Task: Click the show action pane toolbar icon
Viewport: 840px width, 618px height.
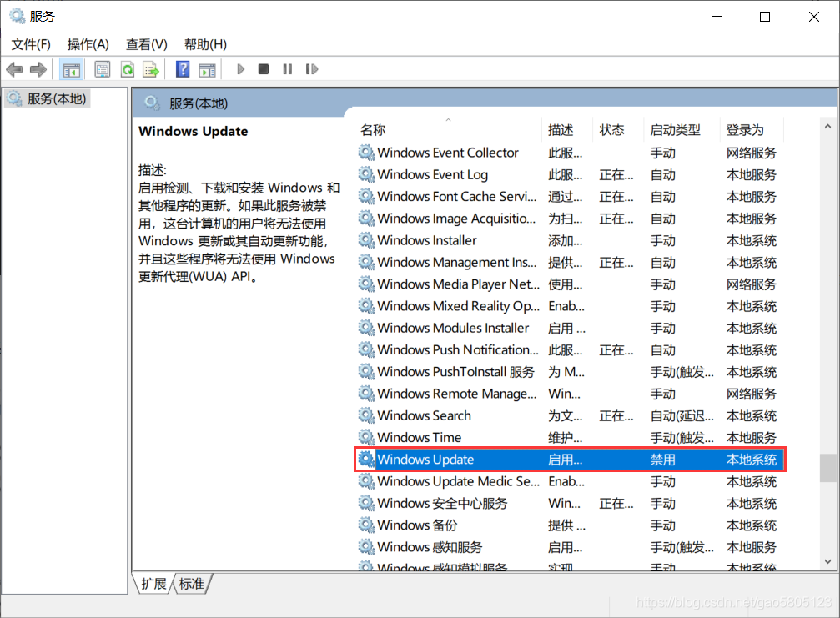Action: (207, 69)
